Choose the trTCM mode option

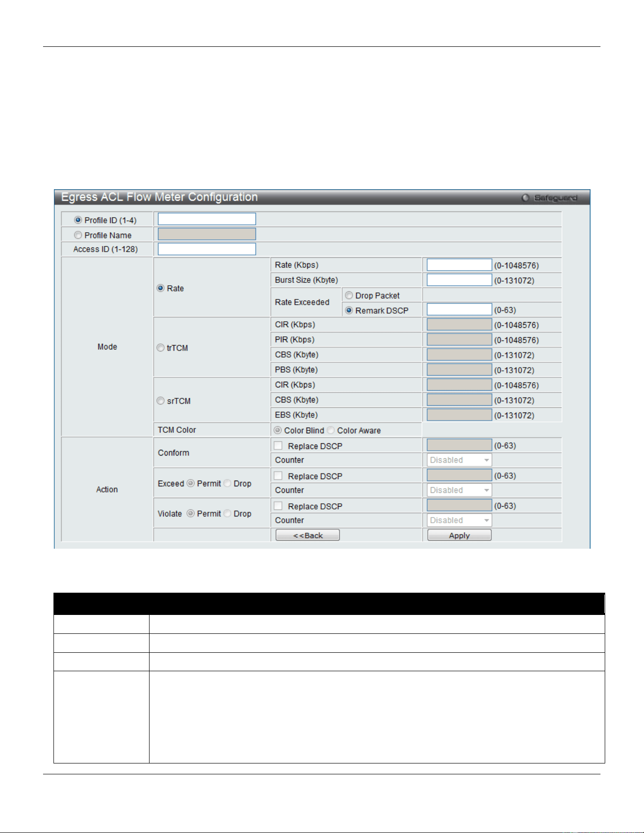click(x=161, y=348)
